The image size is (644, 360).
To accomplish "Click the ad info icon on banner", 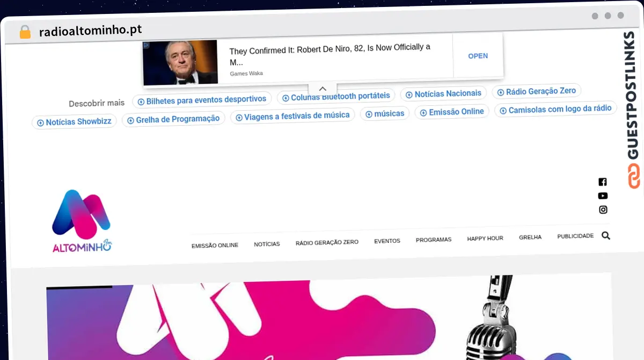I will click(x=146, y=46).
